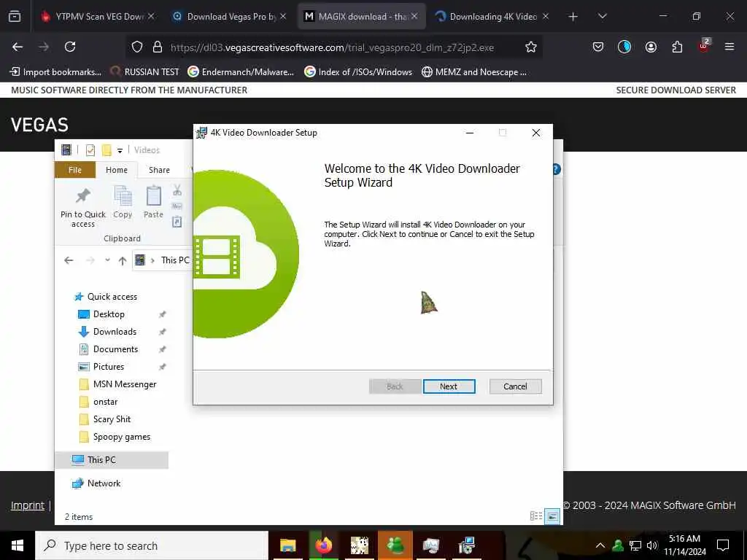Image resolution: width=747 pixels, height=560 pixels.
Task: Open the RUSSIAN TEST bookmark
Action: (144, 72)
